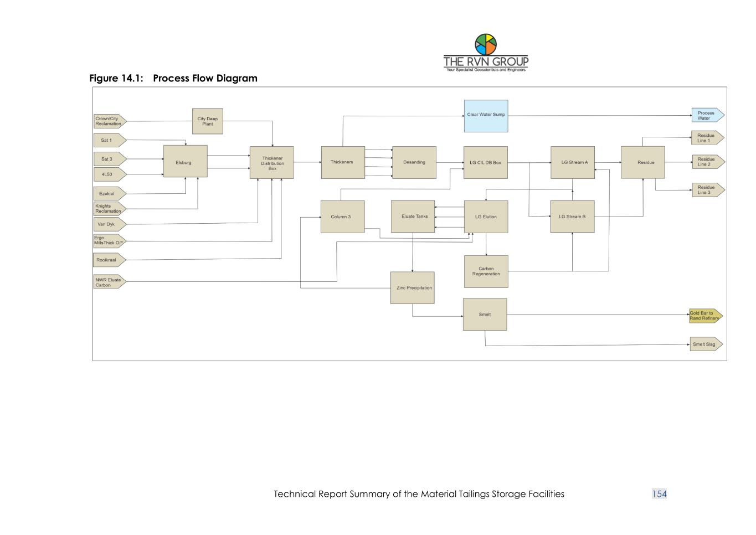
Task: Click the LG CIL DB Box node
Action: (485, 162)
